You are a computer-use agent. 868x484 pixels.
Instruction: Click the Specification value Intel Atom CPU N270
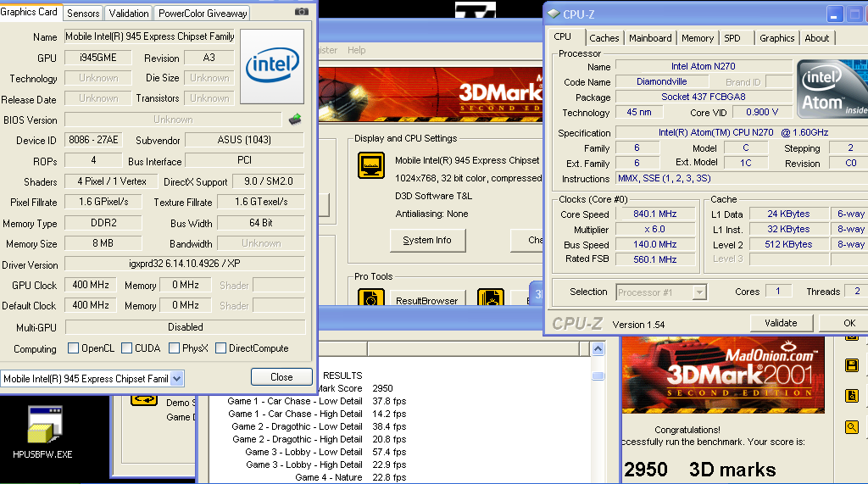point(743,132)
